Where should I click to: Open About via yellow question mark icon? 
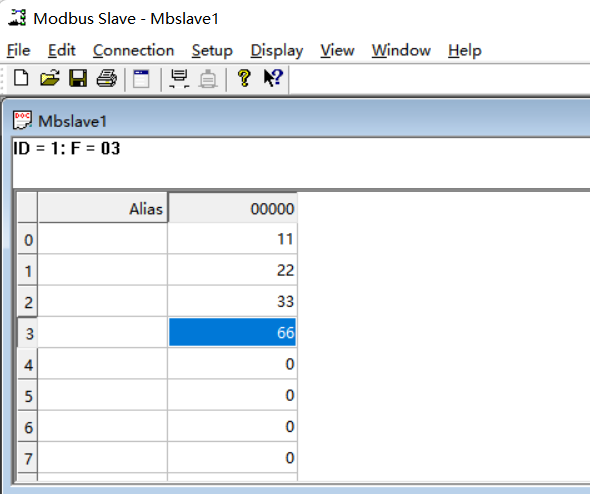[x=244, y=78]
